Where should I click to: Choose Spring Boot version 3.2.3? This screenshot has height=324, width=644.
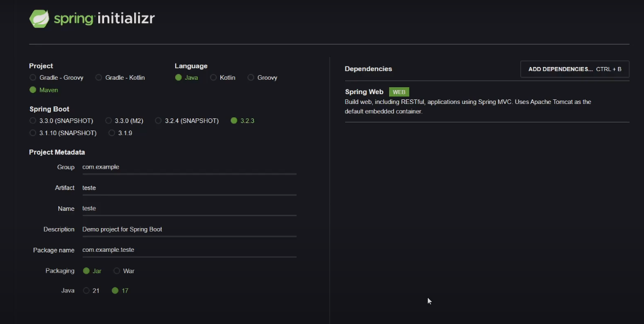coord(242,121)
